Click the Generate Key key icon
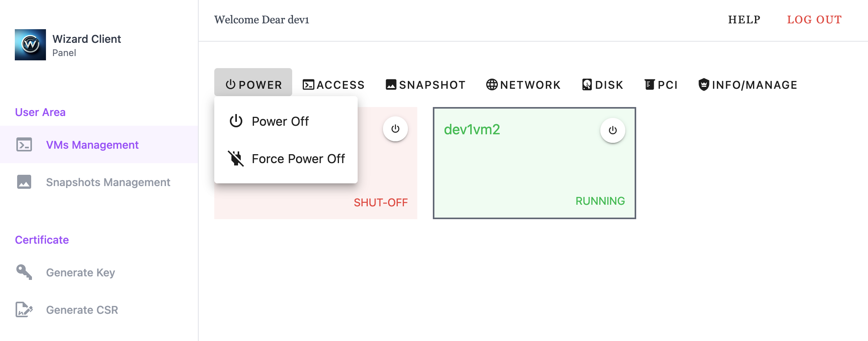Viewport: 868px width, 341px height. point(24,272)
